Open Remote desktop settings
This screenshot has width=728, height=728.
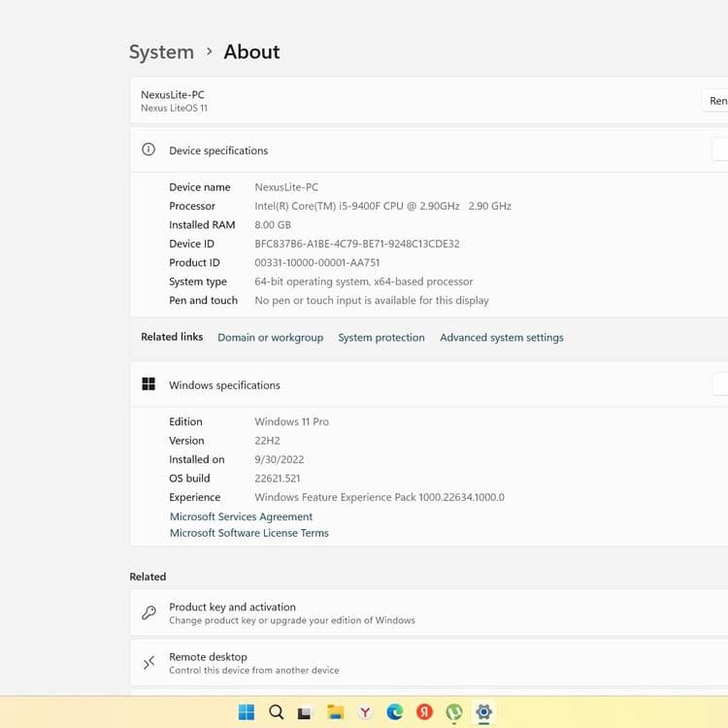[x=429, y=663]
